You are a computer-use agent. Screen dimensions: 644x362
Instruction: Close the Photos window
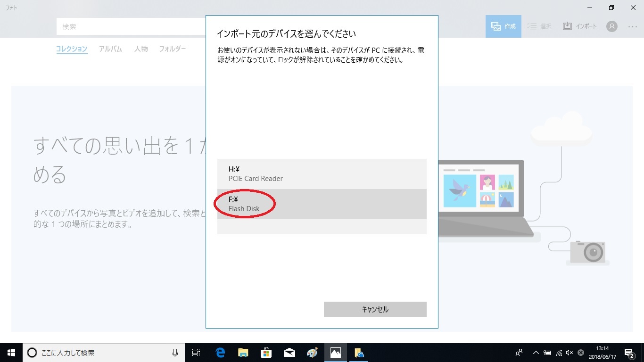[633, 8]
